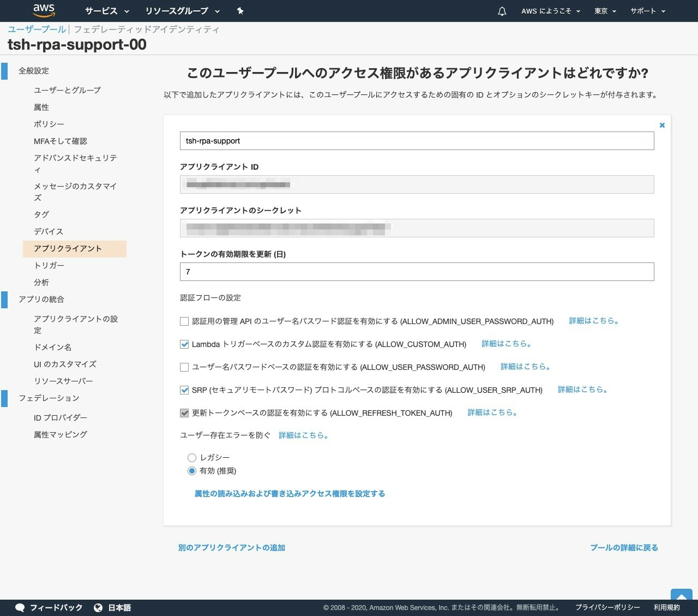Open the リソースグループ dropdown
This screenshot has height=616, width=698.
[182, 11]
